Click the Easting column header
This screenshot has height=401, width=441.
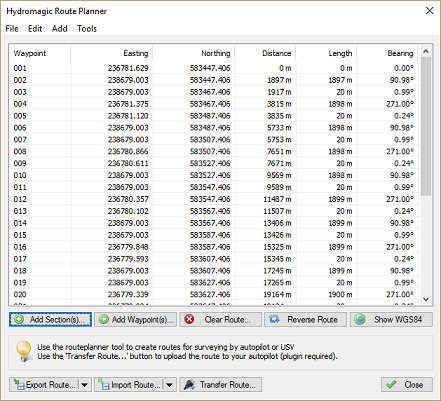point(111,53)
